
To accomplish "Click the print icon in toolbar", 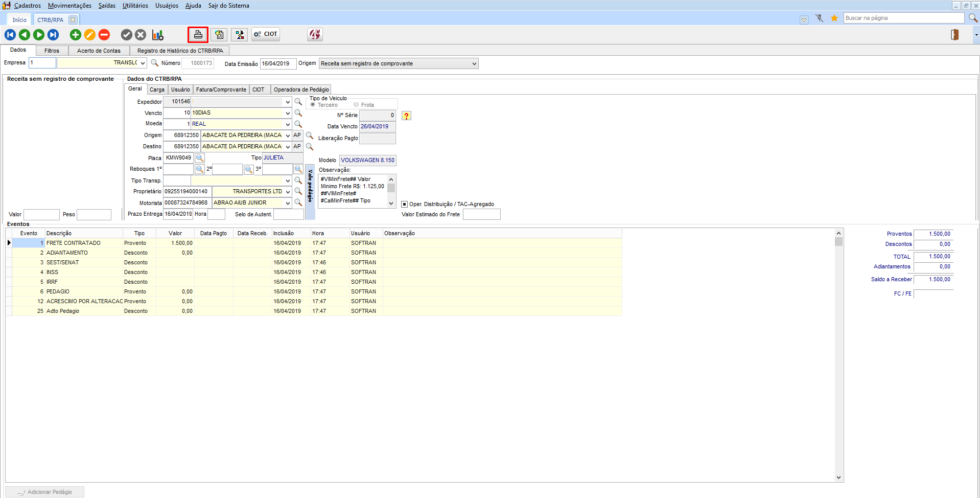I will point(198,35).
